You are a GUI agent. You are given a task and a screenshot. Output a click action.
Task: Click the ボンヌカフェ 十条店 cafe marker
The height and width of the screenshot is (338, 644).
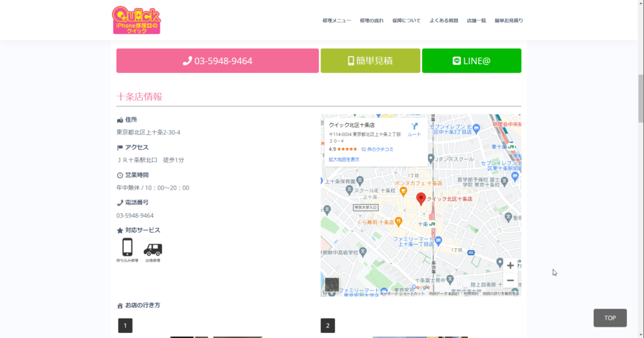(x=403, y=191)
